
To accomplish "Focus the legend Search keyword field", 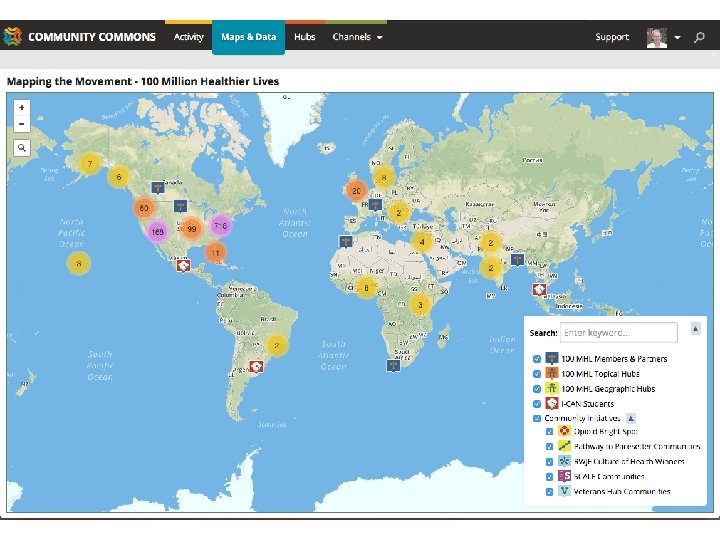I will click(619, 332).
